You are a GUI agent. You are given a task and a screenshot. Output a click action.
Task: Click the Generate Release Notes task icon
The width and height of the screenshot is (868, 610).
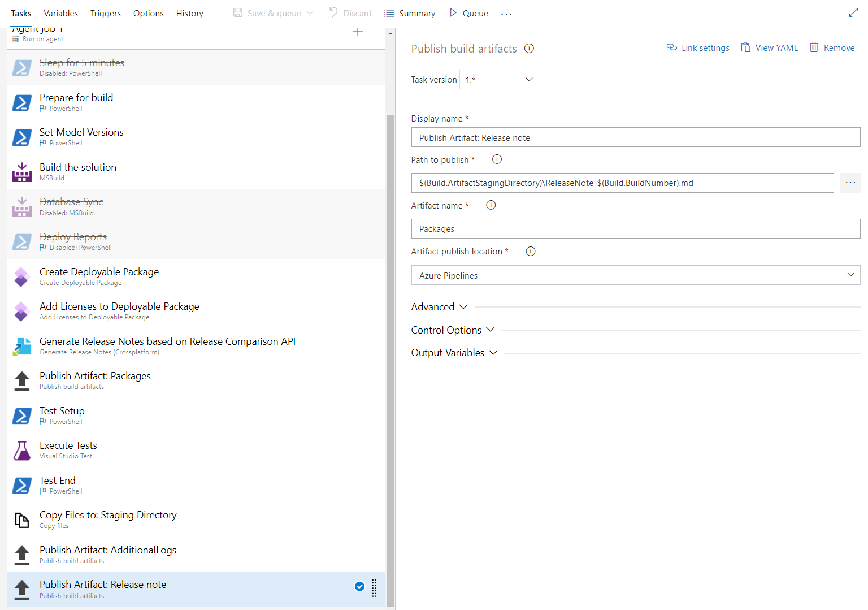click(x=21, y=346)
